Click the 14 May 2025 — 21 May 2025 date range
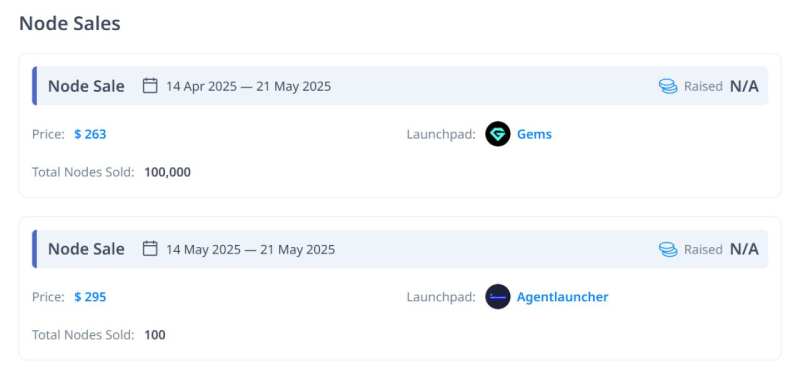 coord(251,250)
